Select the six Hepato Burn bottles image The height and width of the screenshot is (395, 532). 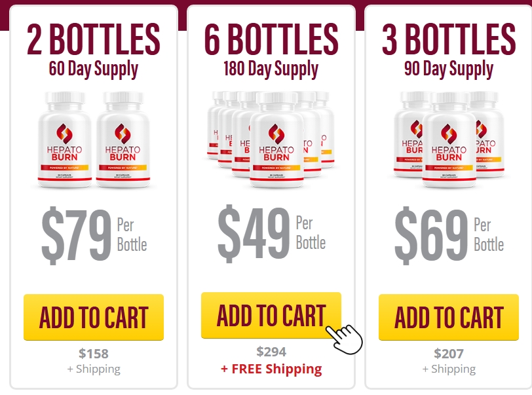[x=271, y=139]
